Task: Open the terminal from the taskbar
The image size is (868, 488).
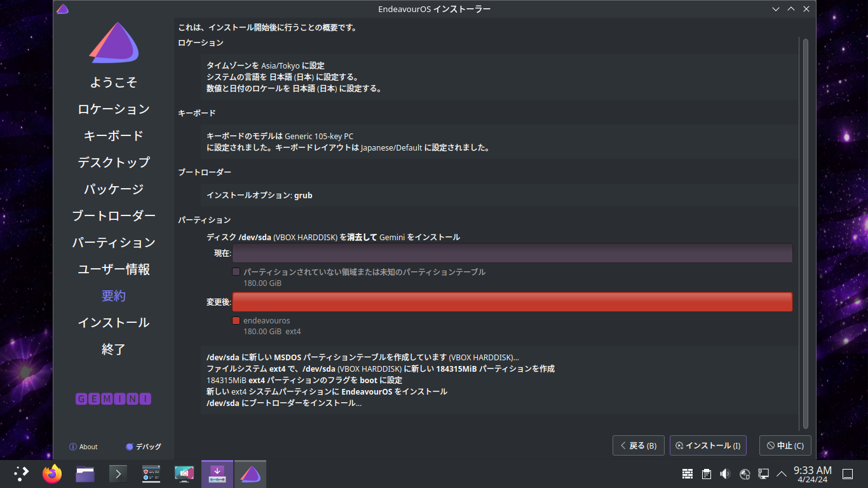Action: [118, 473]
